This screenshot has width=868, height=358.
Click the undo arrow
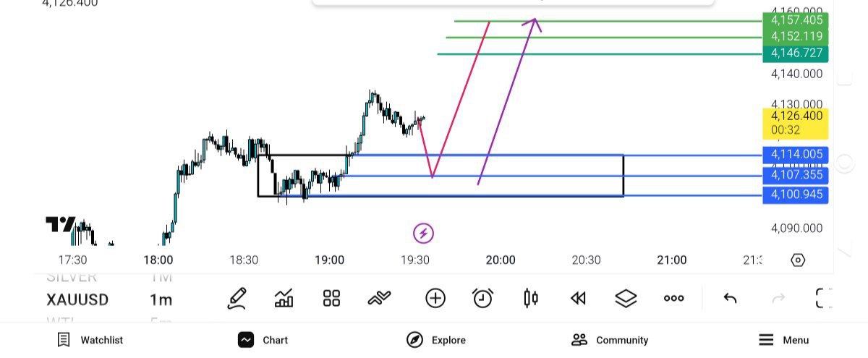tap(730, 298)
